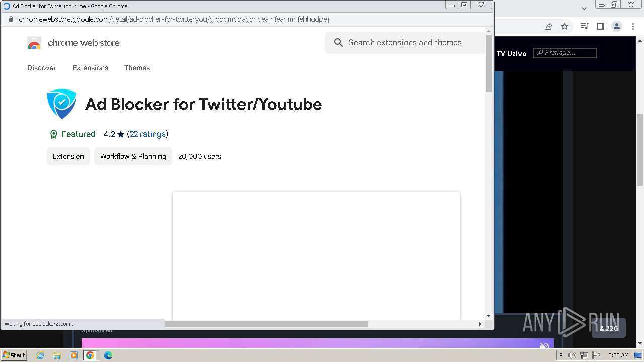Click the Extension category chip

point(68,156)
